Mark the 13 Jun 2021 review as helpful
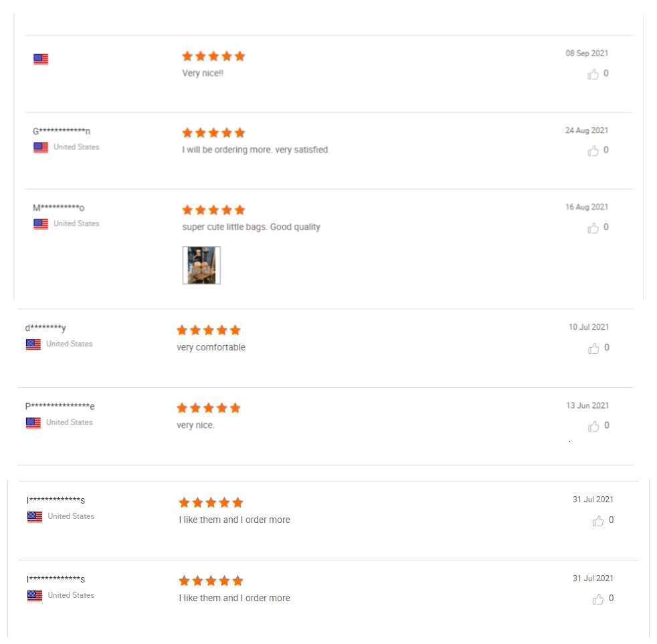 (x=593, y=427)
